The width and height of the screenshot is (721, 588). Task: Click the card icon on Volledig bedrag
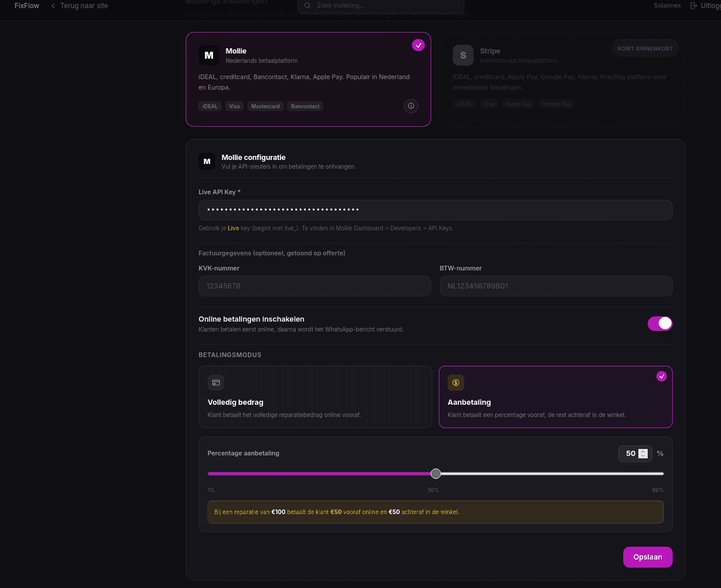pos(216,383)
